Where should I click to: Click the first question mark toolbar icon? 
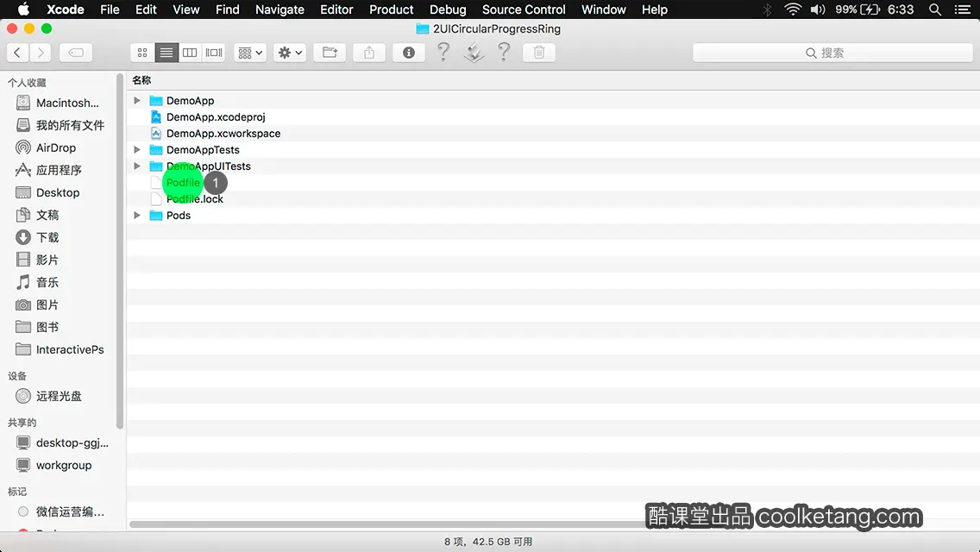tap(443, 52)
